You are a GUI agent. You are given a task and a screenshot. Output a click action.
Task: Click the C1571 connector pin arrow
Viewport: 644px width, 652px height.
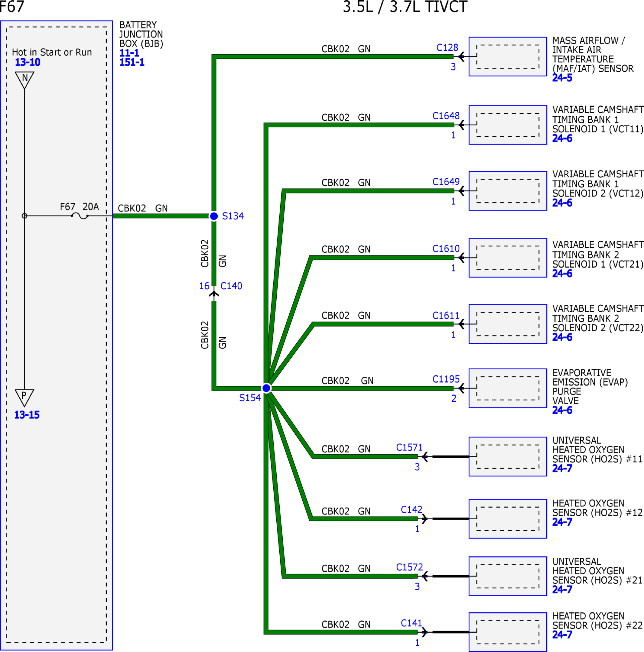425,457
